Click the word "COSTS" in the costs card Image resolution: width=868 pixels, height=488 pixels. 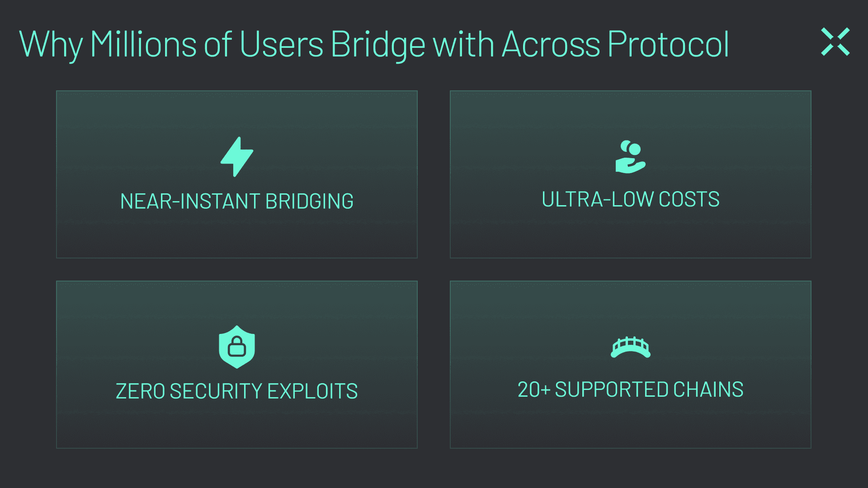click(689, 199)
